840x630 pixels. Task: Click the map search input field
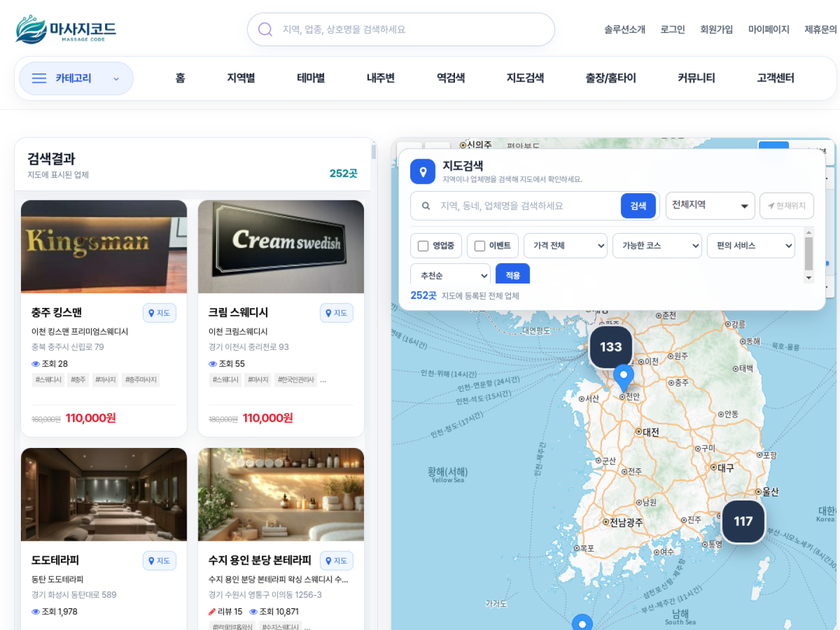(528, 206)
